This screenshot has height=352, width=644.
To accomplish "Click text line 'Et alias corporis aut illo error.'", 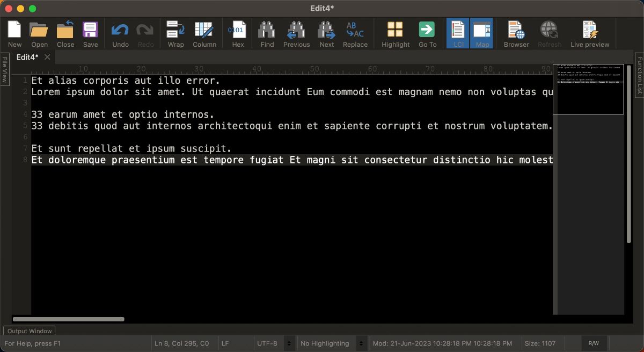I will tap(126, 81).
